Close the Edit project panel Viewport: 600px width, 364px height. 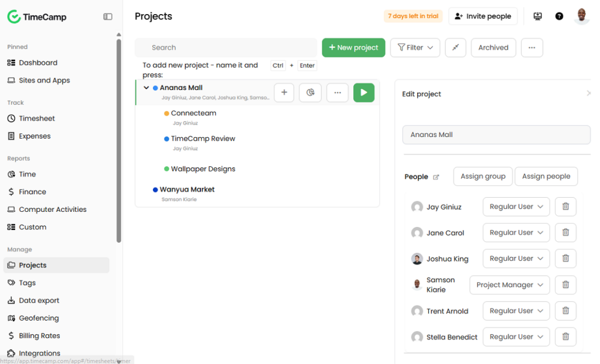588,93
